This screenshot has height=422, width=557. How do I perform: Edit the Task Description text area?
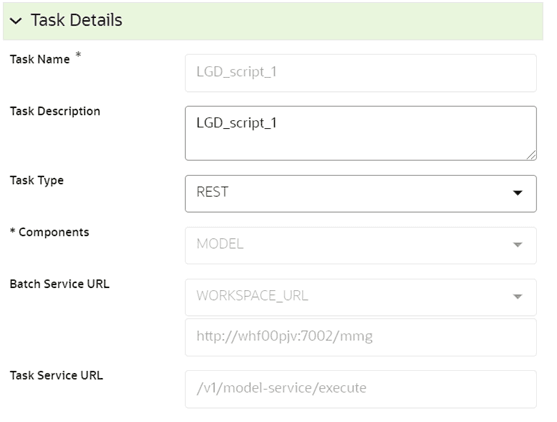click(x=361, y=133)
